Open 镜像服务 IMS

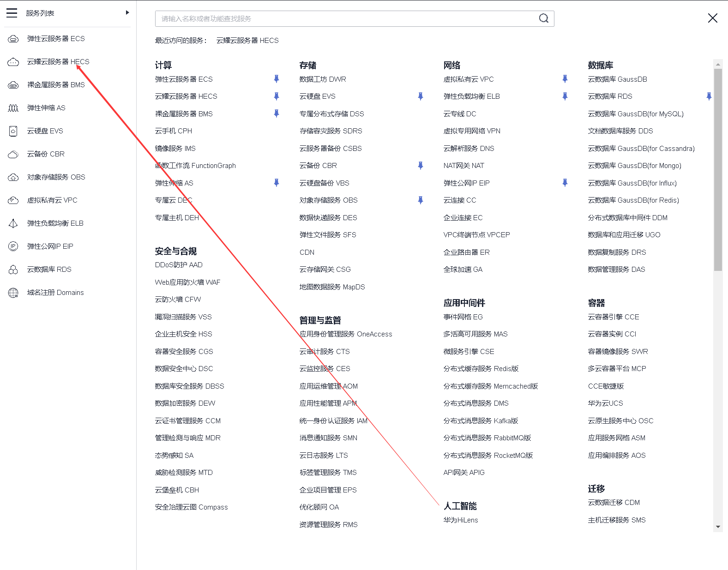[175, 149]
